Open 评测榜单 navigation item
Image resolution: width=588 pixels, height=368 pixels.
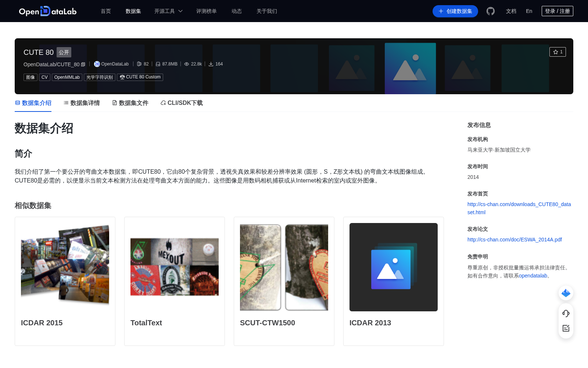pos(207,11)
